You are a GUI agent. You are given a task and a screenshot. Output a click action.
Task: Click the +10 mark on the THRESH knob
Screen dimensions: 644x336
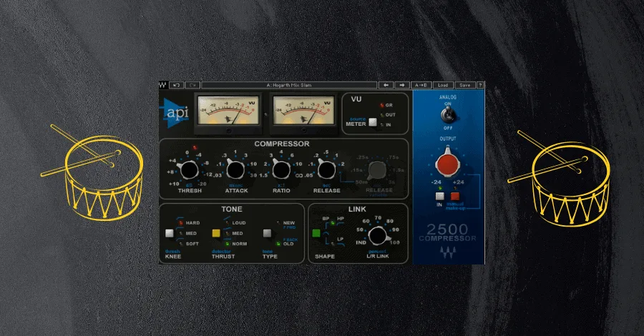click(x=174, y=184)
